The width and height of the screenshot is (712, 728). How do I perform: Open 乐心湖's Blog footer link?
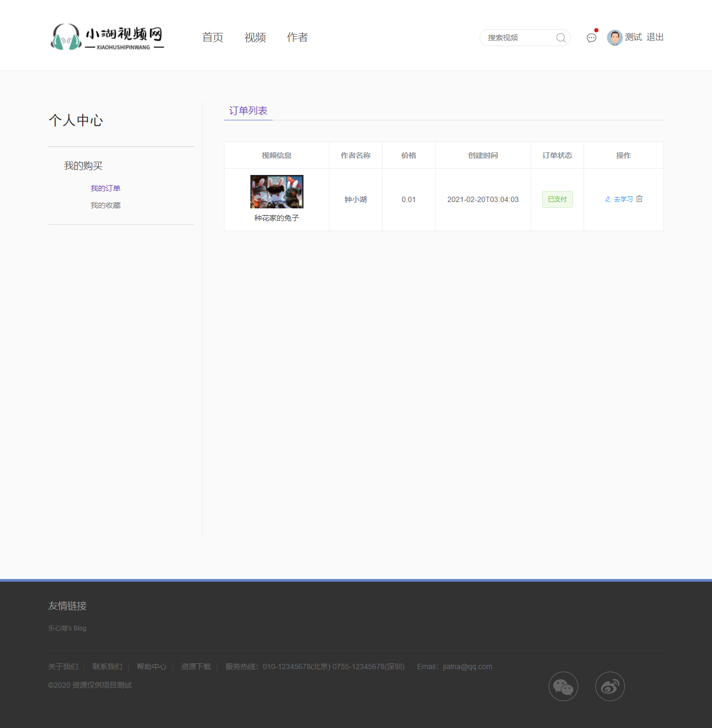click(x=67, y=628)
